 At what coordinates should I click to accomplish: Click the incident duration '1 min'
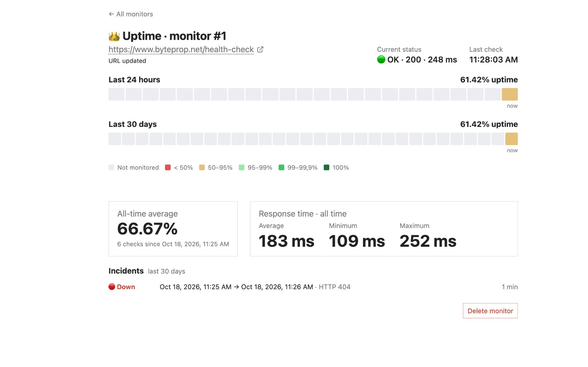pos(510,287)
